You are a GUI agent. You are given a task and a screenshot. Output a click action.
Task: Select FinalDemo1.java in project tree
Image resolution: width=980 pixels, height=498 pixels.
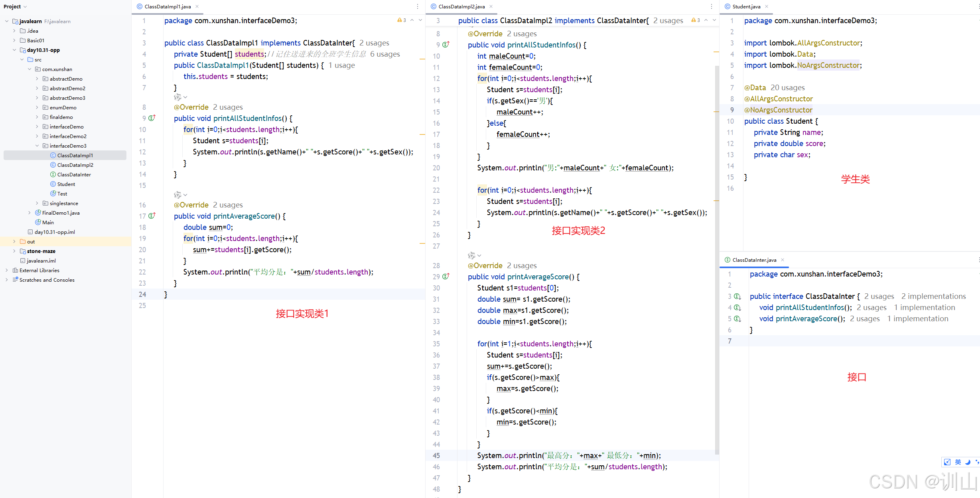coord(61,213)
